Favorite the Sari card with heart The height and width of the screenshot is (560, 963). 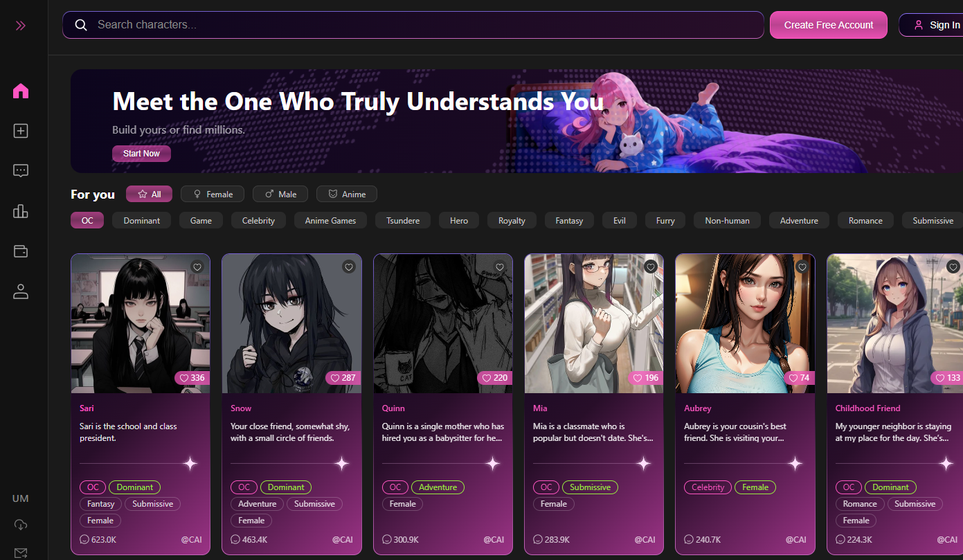197,267
